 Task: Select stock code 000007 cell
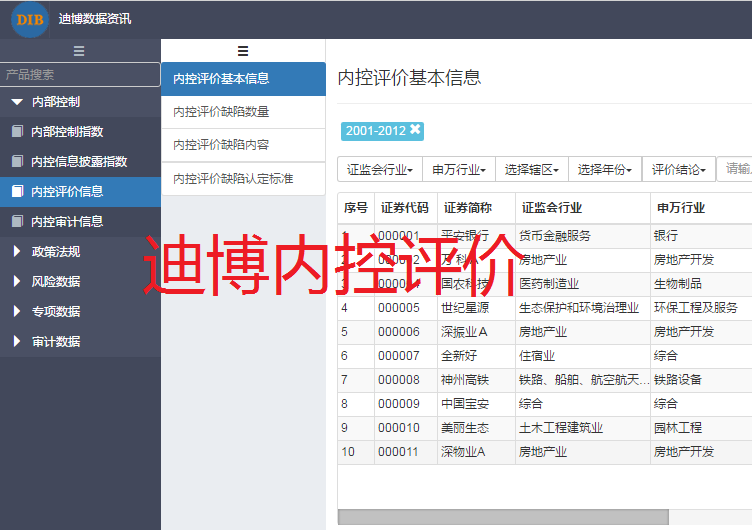(405, 356)
